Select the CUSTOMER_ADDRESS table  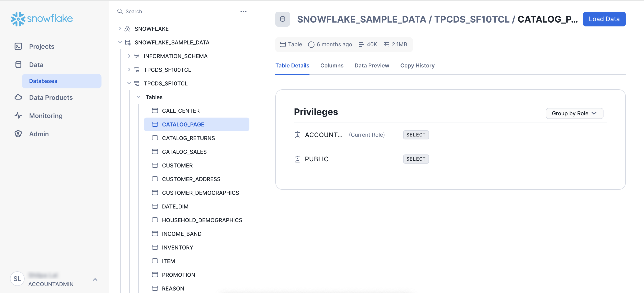191,179
